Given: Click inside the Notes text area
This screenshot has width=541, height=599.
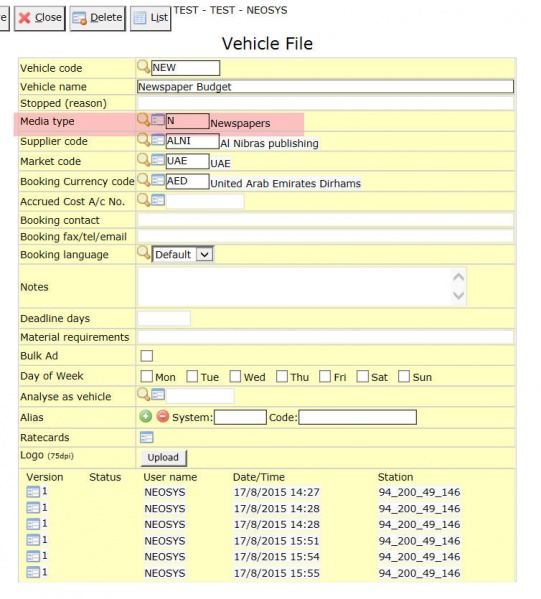Looking at the screenshot, I should point(294,286).
